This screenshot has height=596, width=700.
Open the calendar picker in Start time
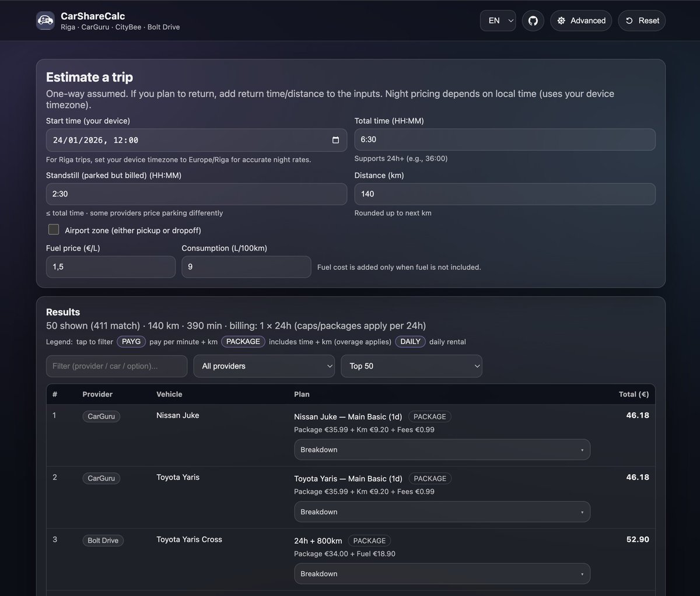[335, 140]
